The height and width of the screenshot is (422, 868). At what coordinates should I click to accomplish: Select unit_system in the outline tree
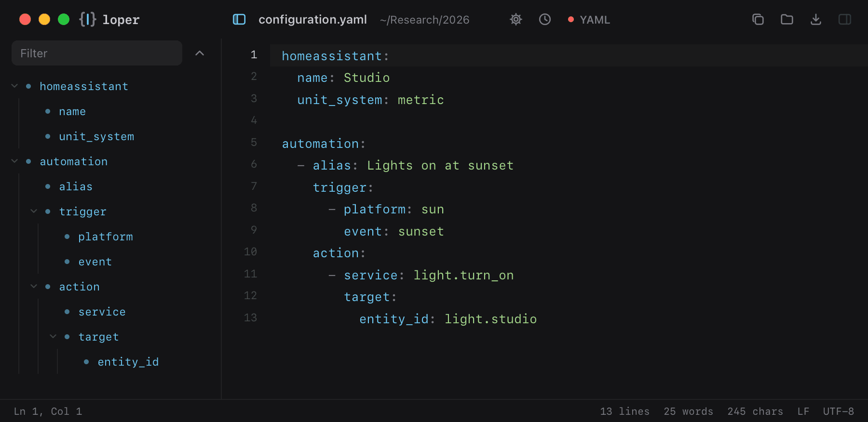96,136
